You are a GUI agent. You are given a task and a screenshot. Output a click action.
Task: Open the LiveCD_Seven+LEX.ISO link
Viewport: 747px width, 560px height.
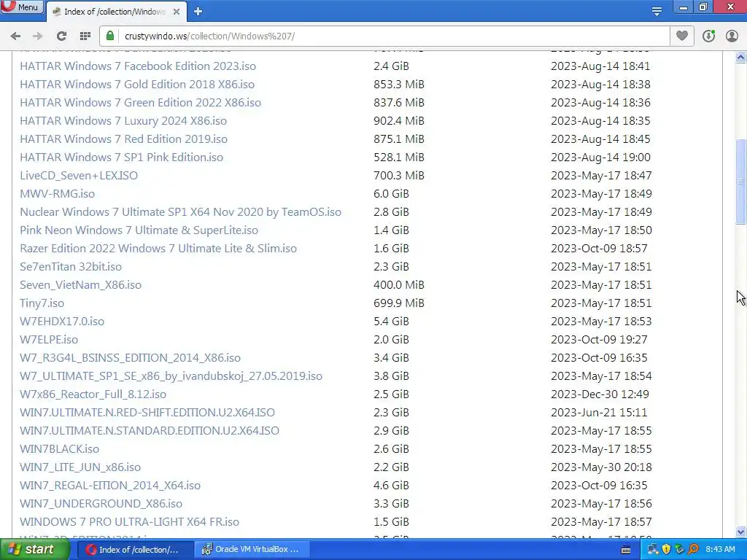79,176
